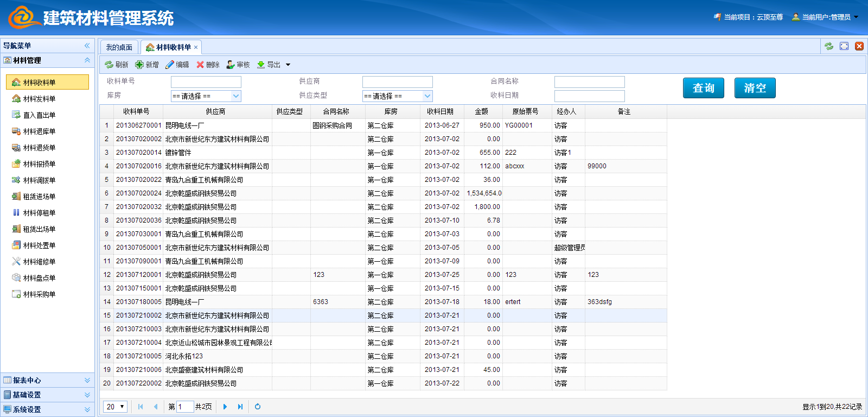868x417 pixels.
Task: Toggle fullscreen with the top-right icon
Action: 844,46
